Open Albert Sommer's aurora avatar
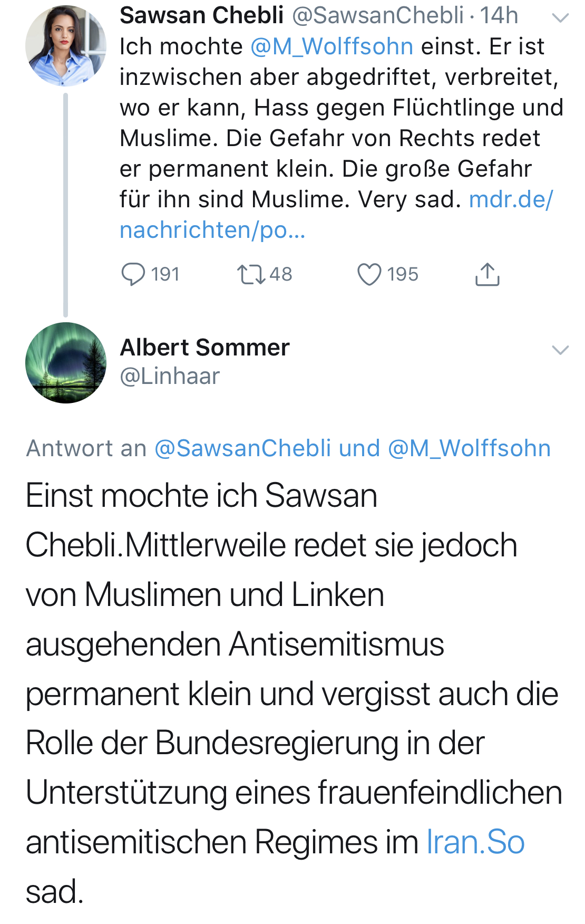Viewport: 585px width, 924px height. coord(66,363)
